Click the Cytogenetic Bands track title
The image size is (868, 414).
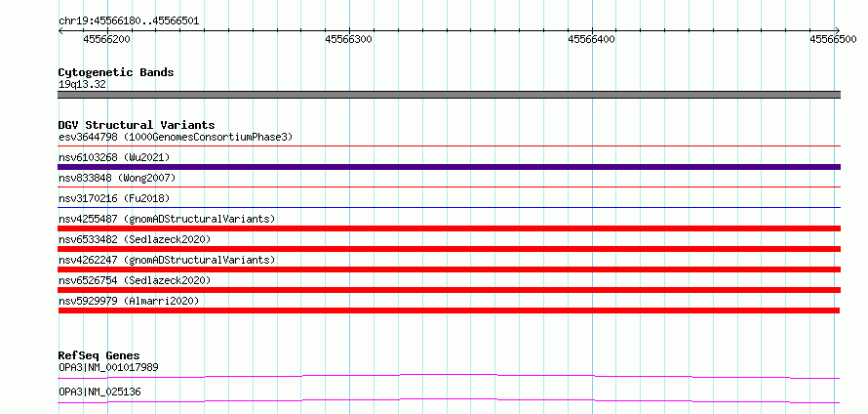[116, 72]
